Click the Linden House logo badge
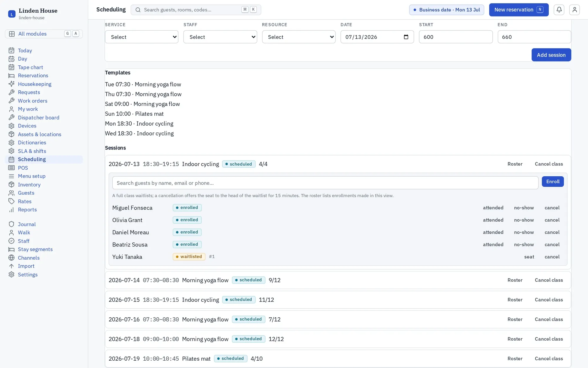The height and width of the screenshot is (368, 588). 12,14
